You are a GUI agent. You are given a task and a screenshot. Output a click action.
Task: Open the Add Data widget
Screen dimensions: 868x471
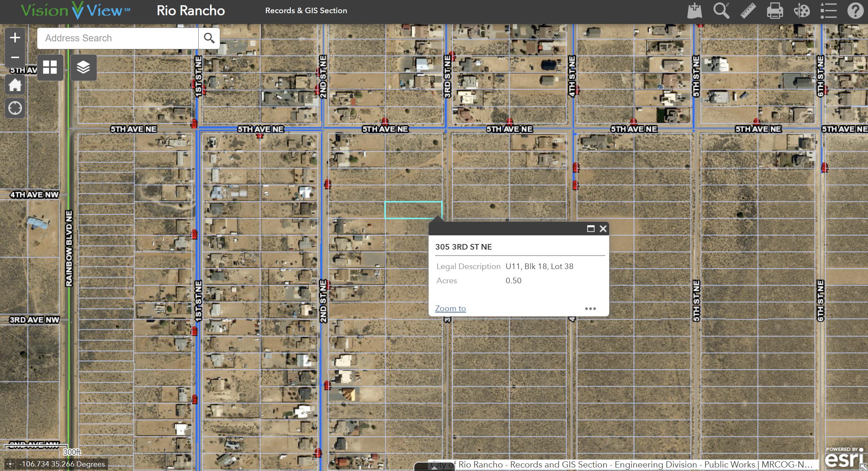coord(694,11)
